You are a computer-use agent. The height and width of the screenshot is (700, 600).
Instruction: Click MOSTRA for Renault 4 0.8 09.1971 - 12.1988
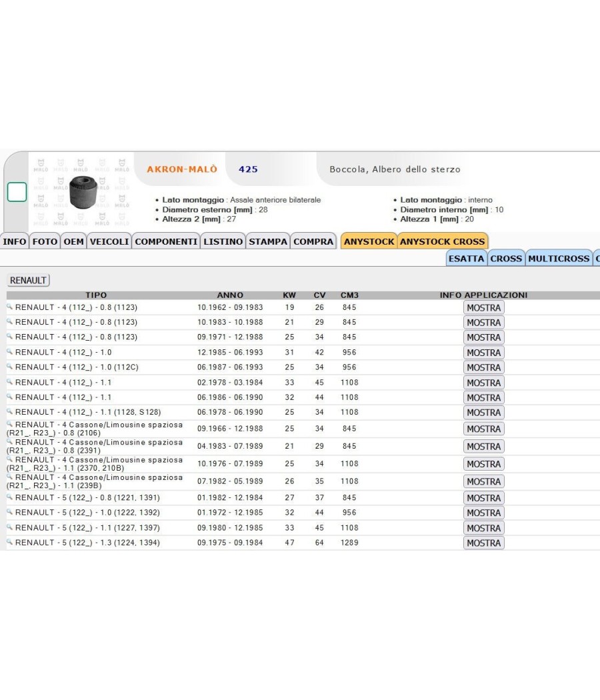pyautogui.click(x=484, y=337)
